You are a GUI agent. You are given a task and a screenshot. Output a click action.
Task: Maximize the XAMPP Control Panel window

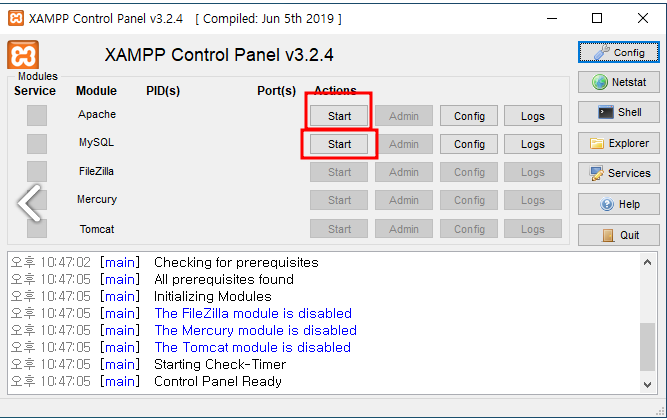coord(597,18)
